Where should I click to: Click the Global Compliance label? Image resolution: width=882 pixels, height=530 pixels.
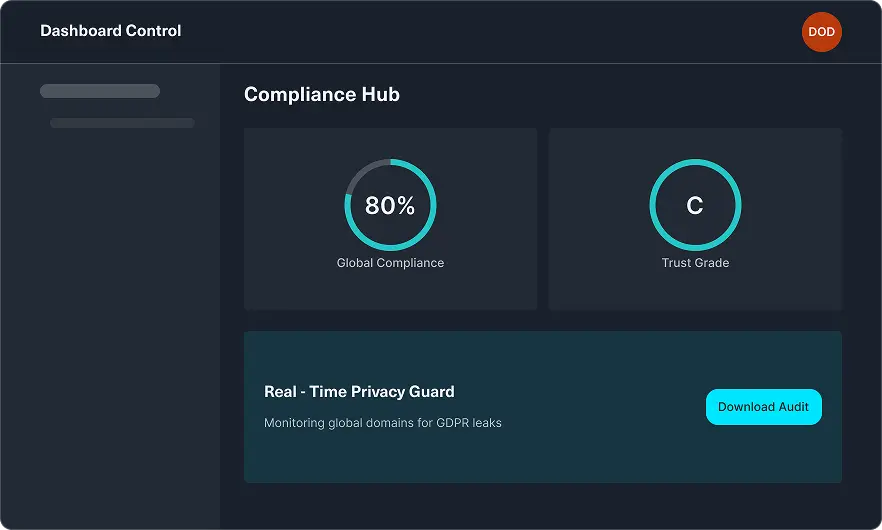point(390,263)
